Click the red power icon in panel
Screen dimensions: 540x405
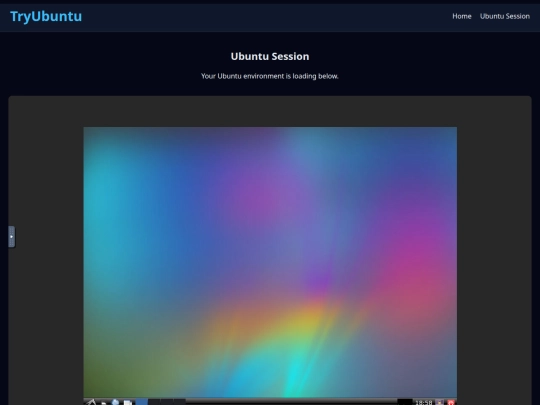click(451, 402)
